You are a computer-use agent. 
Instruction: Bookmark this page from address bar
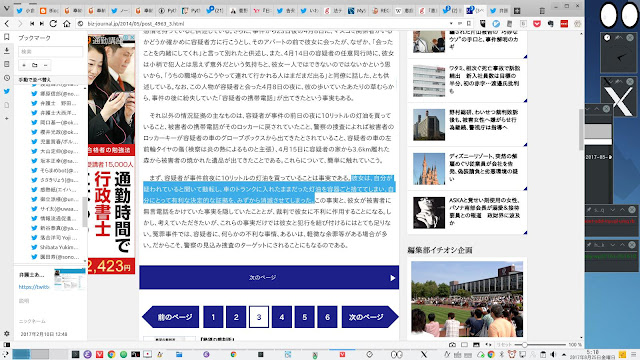click(x=469, y=24)
